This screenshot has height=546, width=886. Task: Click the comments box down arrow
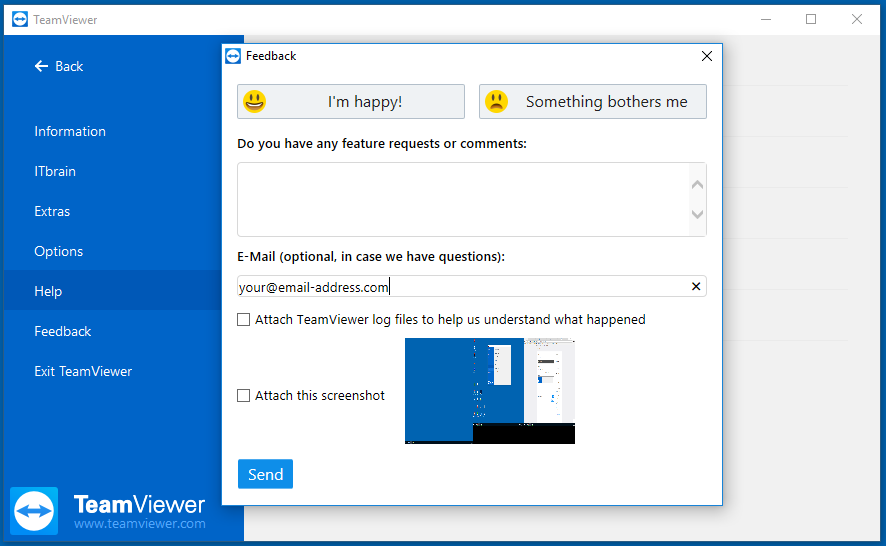(697, 214)
